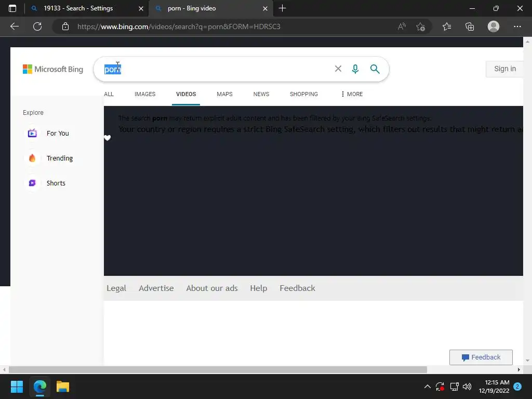Click the vertical scrollbar down arrow

(x=527, y=361)
